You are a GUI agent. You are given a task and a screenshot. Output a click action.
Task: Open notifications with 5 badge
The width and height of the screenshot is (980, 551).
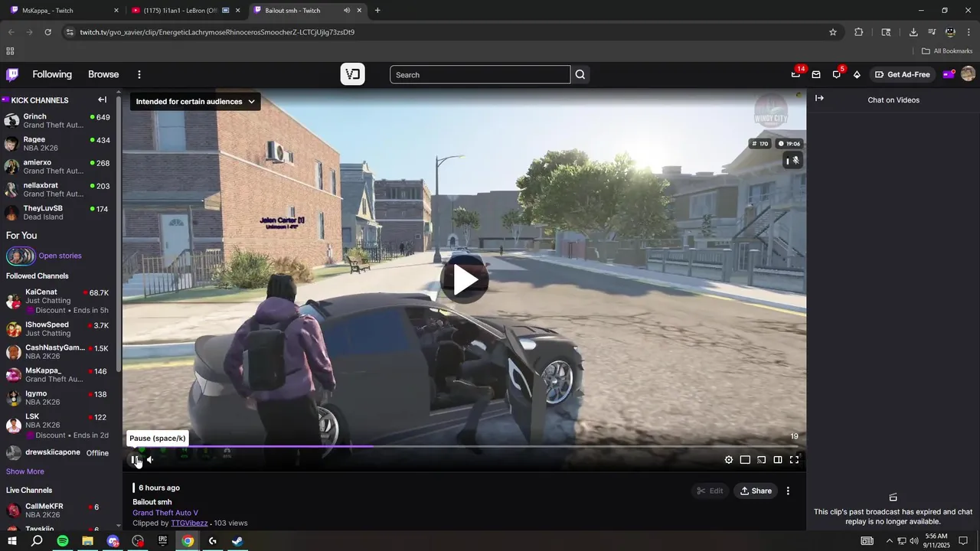click(837, 74)
